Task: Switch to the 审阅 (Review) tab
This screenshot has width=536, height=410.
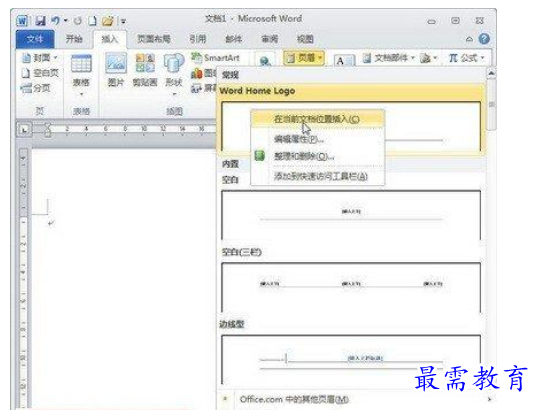Action: click(x=269, y=39)
